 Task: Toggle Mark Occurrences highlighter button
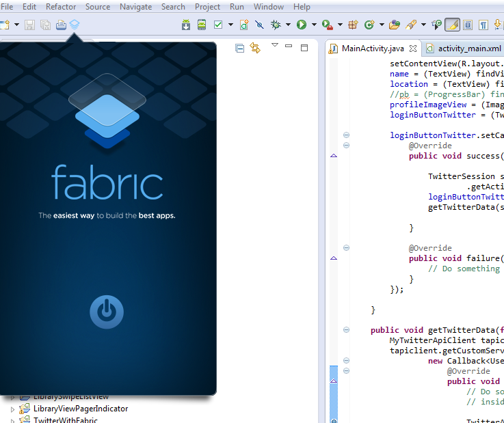coord(451,25)
